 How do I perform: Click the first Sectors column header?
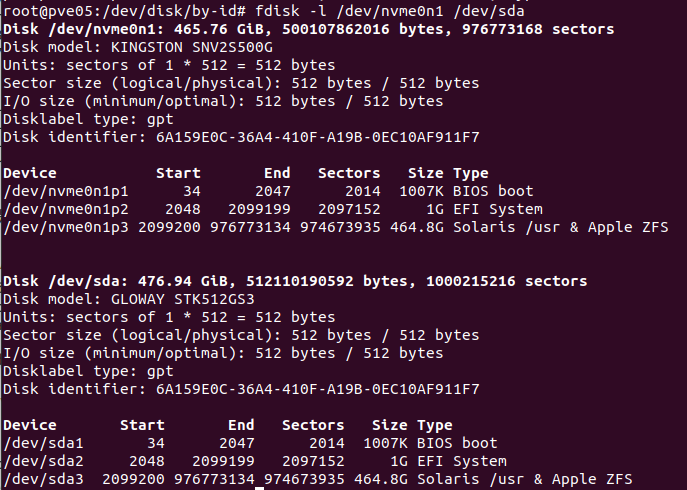tap(349, 173)
